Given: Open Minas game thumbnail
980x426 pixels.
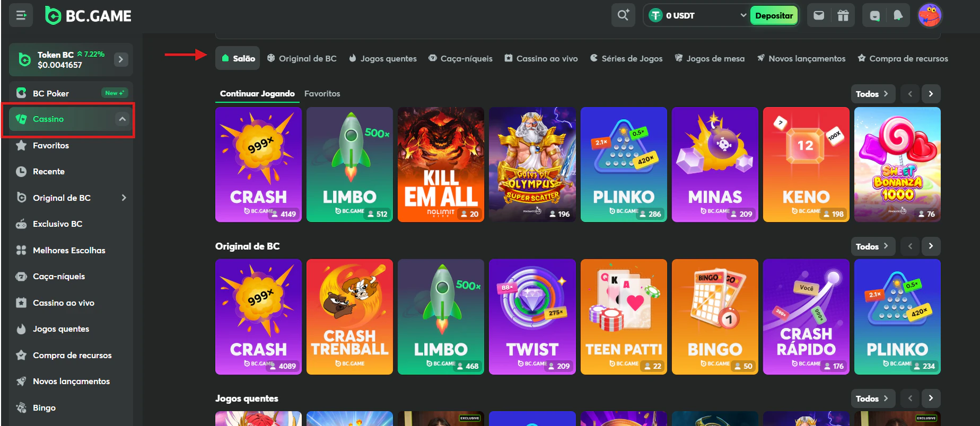Looking at the screenshot, I should point(715,164).
